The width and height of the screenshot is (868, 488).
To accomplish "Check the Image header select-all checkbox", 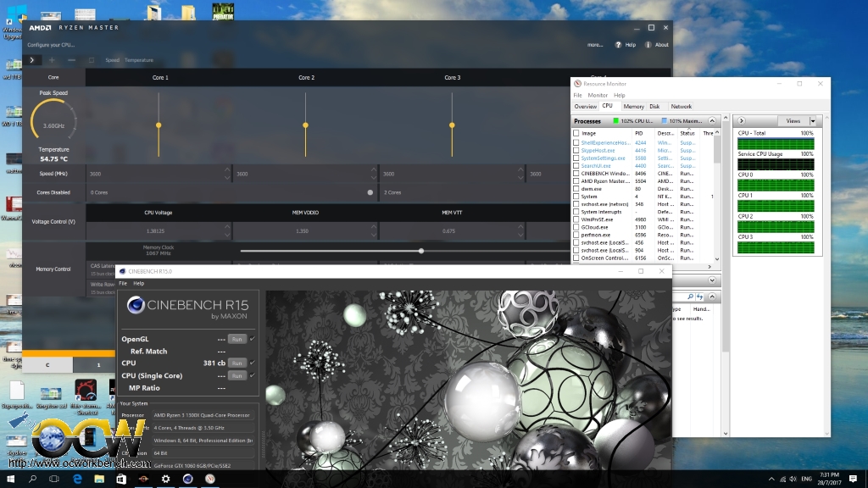I will (576, 133).
